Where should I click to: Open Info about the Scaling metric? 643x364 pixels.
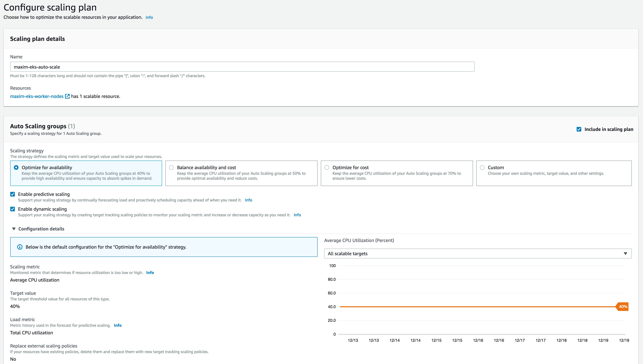click(150, 273)
